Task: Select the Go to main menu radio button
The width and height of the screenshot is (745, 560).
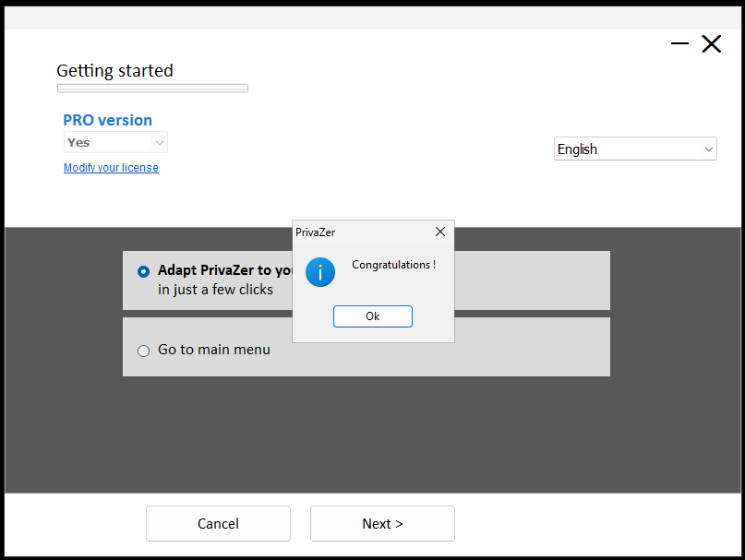Action: (143, 351)
